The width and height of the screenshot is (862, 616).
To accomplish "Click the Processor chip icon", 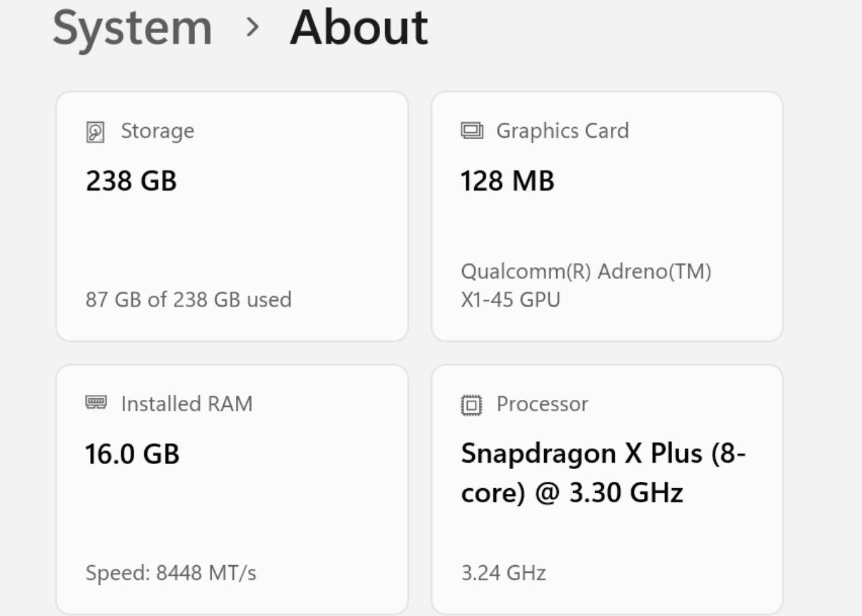I will coord(471,405).
